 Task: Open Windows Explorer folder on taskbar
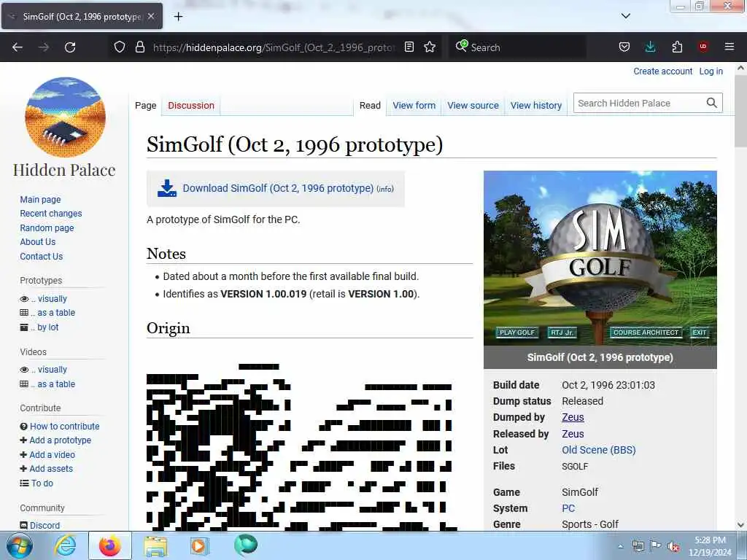(156, 546)
